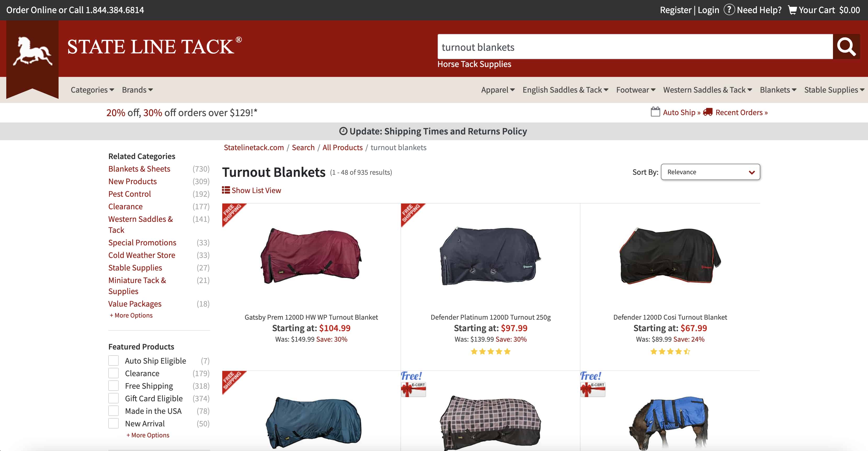Image resolution: width=868 pixels, height=451 pixels.
Task: Switch to list view via list icon
Action: coord(226,190)
